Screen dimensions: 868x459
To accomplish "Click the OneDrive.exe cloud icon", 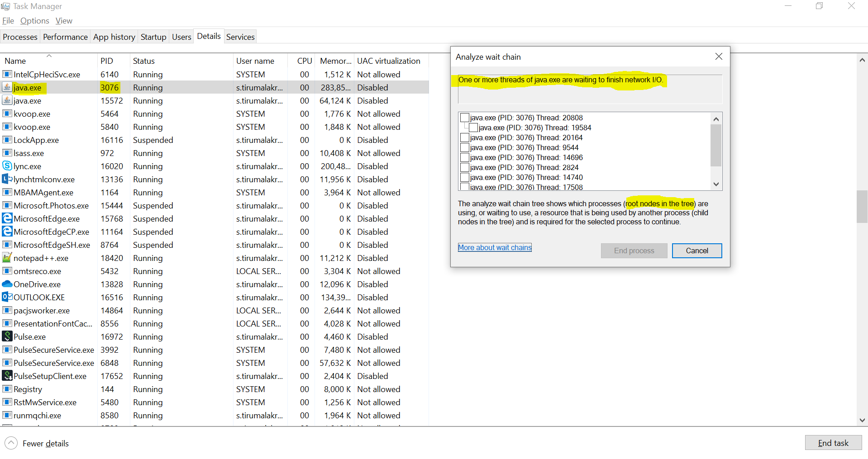I will 7,284.
